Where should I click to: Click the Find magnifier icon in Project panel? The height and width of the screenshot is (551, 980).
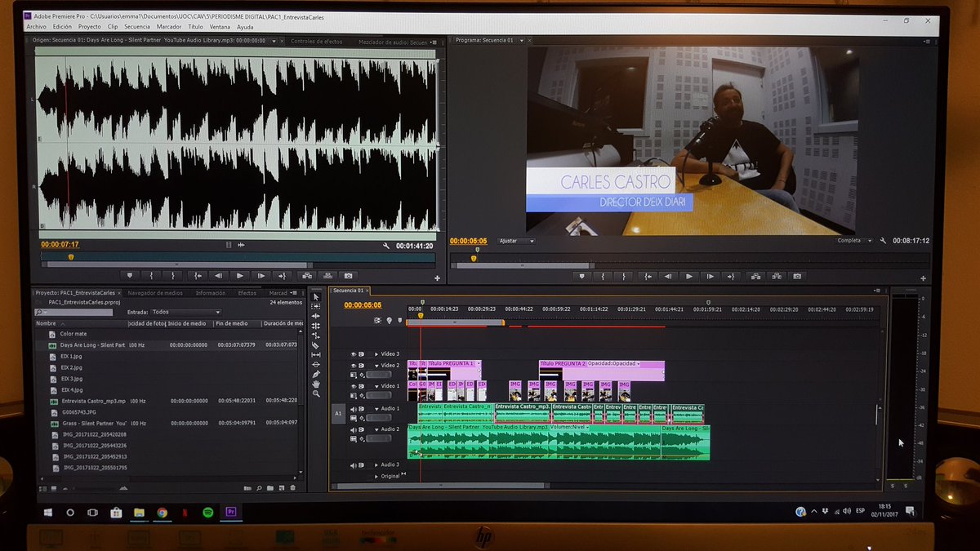259,488
